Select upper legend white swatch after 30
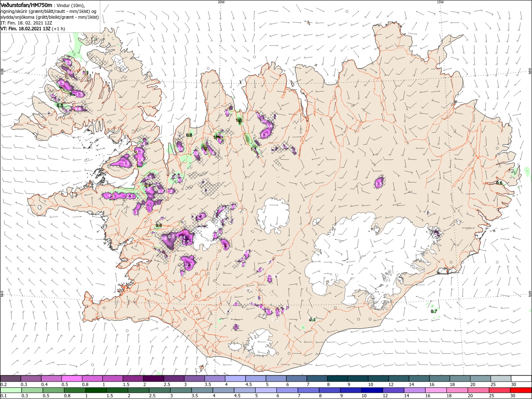The image size is (532, 399). (x=521, y=379)
